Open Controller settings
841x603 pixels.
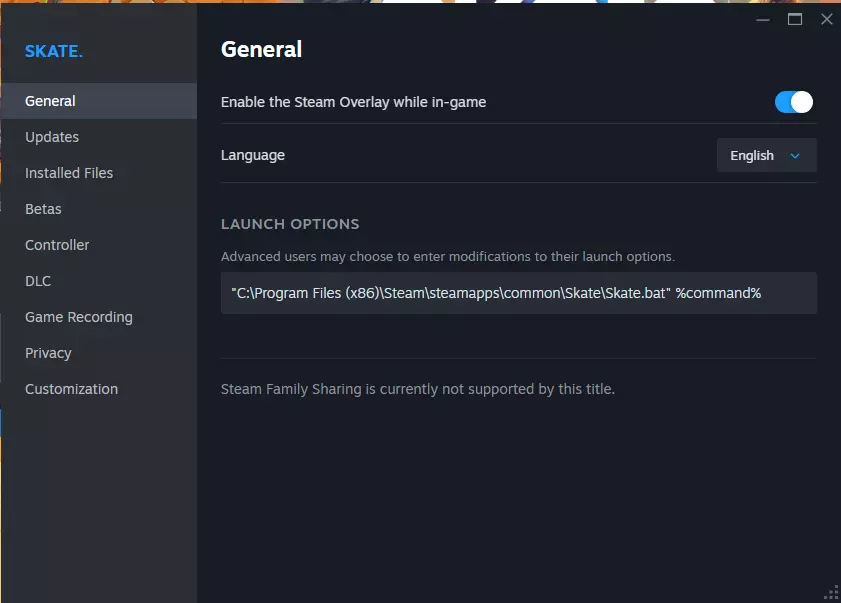57,245
